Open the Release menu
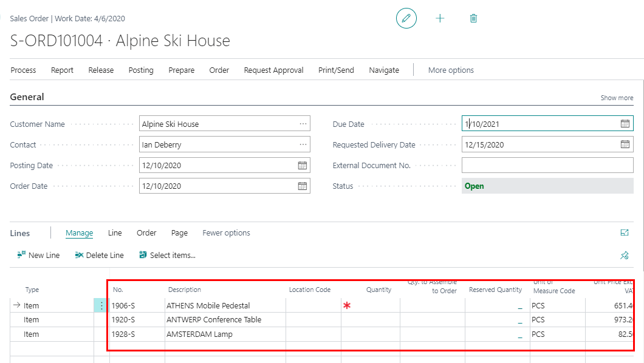The image size is (644, 363). [101, 70]
